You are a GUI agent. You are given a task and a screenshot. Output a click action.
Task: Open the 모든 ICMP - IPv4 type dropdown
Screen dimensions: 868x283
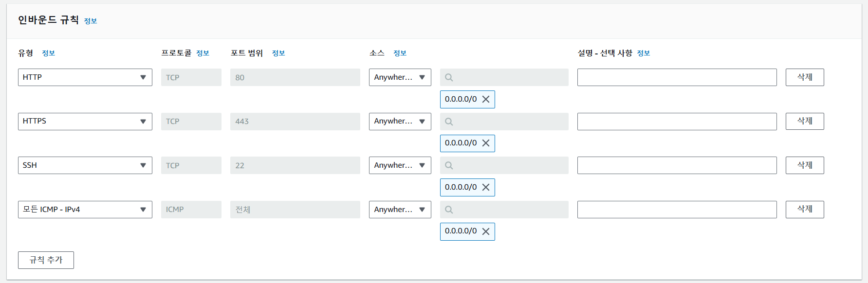[x=85, y=210]
